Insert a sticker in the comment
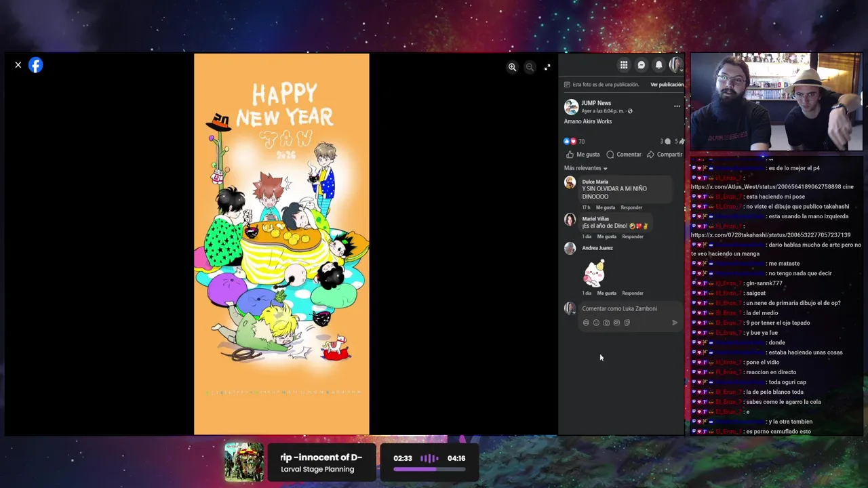 pyautogui.click(x=627, y=323)
